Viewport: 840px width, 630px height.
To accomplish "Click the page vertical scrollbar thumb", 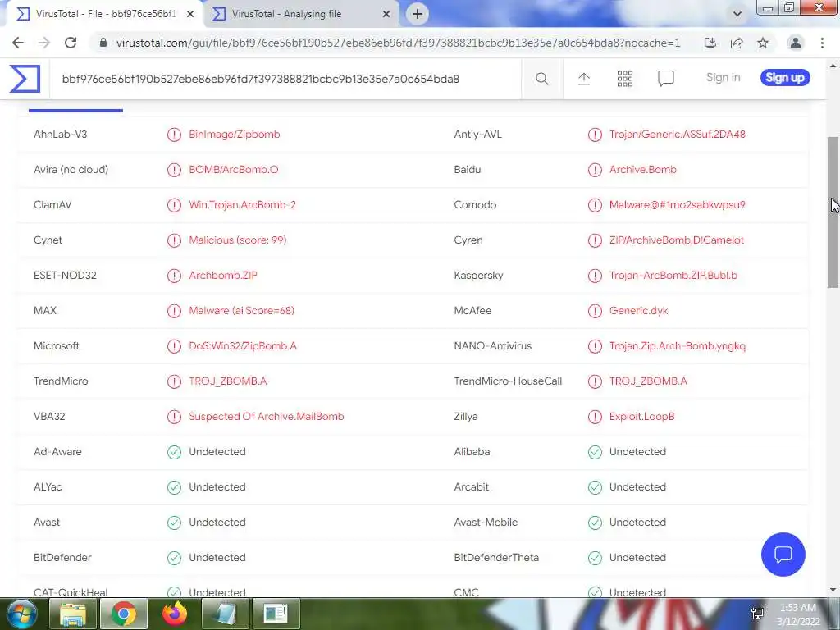I will (x=833, y=212).
